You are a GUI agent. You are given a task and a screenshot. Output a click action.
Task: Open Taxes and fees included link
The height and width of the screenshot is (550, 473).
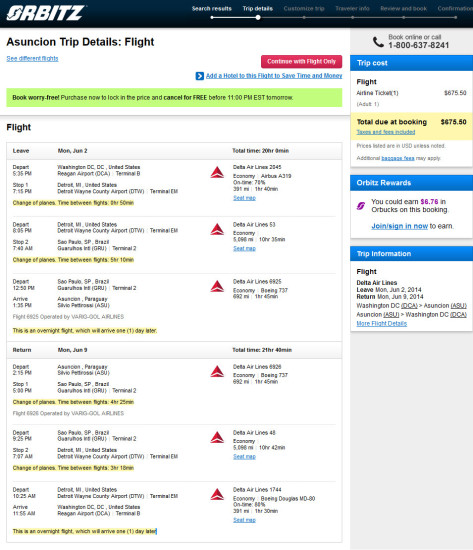[x=386, y=132]
